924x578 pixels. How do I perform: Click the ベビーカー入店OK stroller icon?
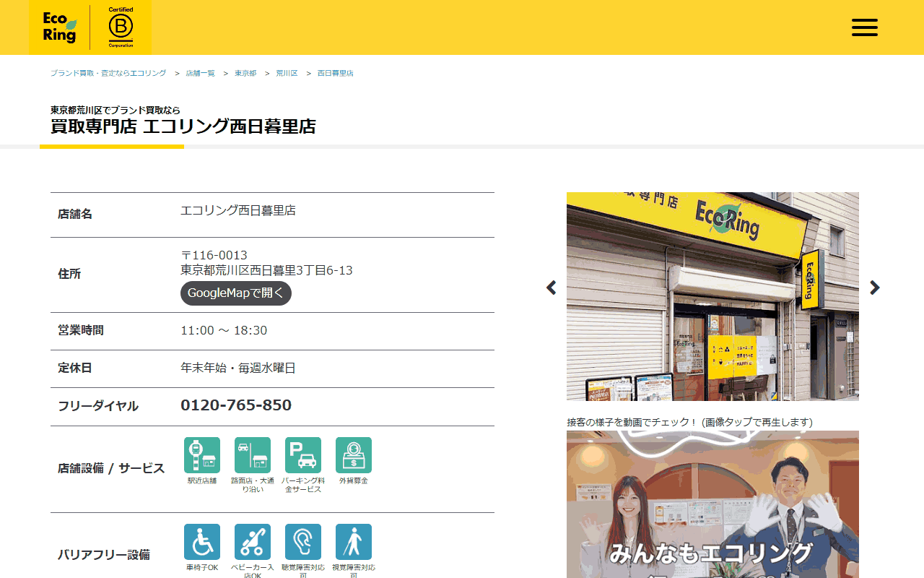pyautogui.click(x=253, y=542)
